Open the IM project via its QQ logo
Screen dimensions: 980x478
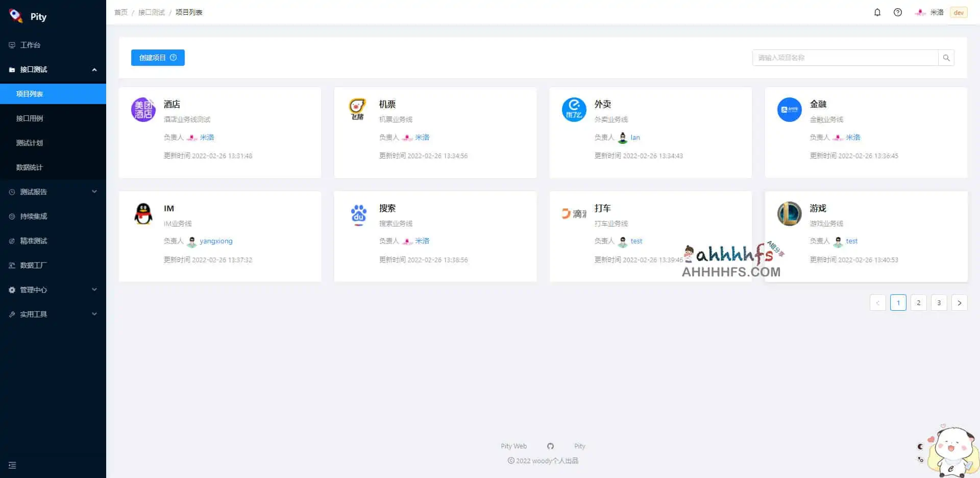tap(143, 214)
